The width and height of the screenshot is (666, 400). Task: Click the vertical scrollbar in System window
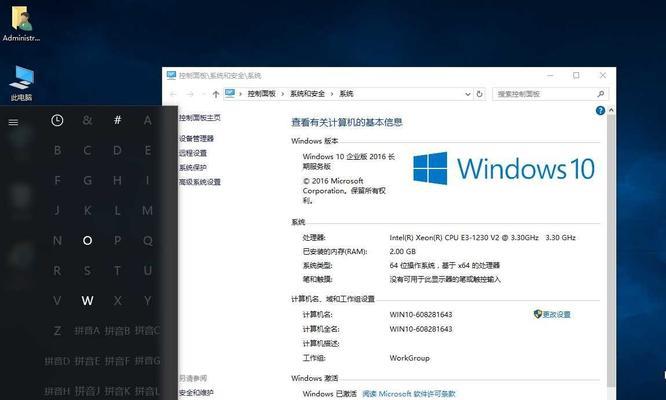[611, 251]
